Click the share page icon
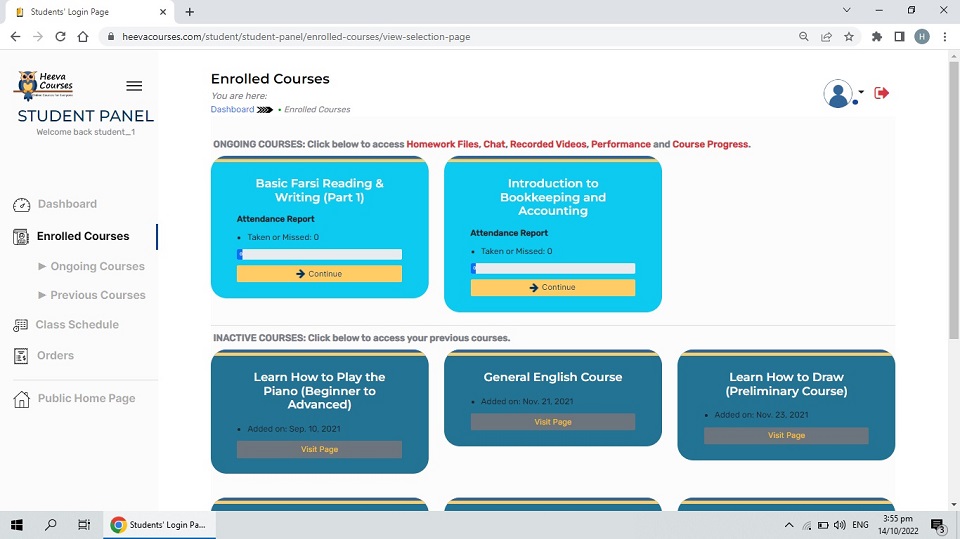The width and height of the screenshot is (960, 539). (827, 37)
